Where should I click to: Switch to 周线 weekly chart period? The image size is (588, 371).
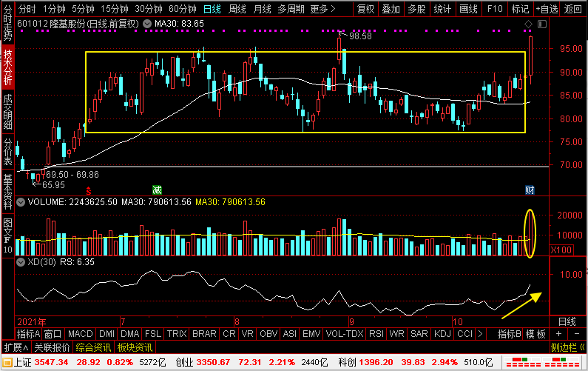coord(237,9)
